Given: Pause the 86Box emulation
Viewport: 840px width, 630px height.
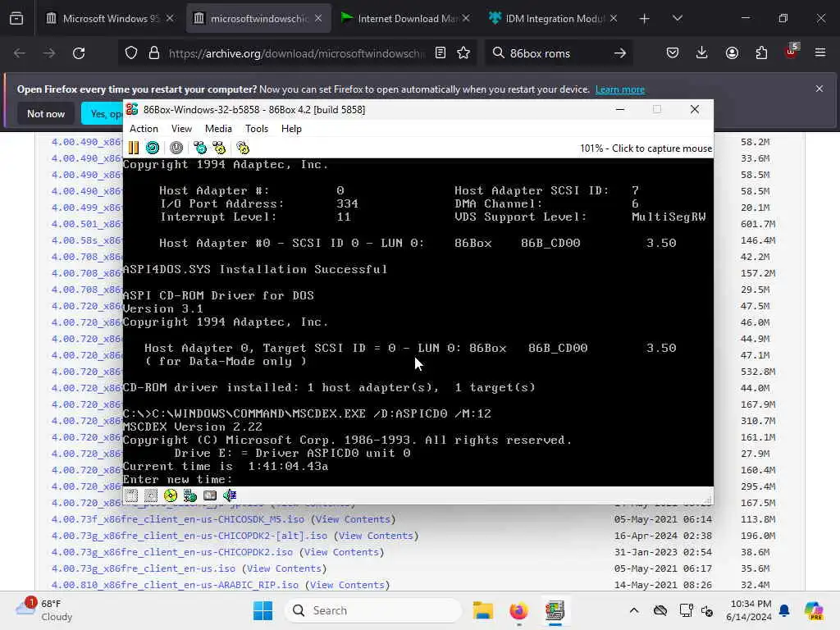Looking at the screenshot, I should tap(134, 148).
